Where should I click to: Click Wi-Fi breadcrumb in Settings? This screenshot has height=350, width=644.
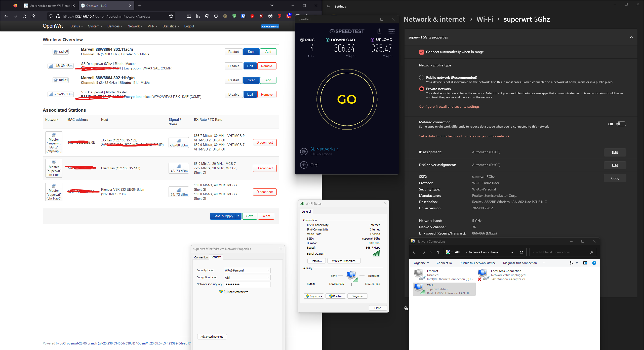(x=485, y=19)
